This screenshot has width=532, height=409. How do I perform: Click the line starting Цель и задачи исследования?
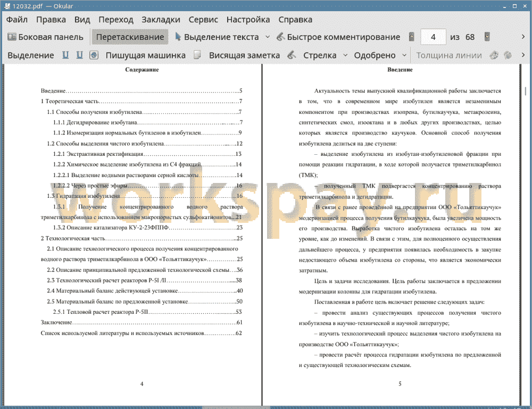[x=408, y=281]
